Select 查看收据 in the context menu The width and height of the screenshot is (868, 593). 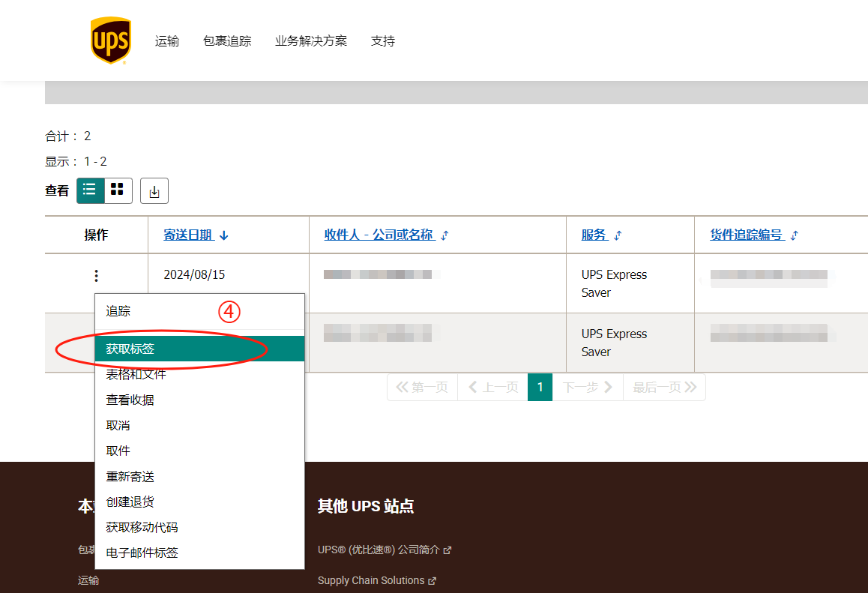(200, 400)
